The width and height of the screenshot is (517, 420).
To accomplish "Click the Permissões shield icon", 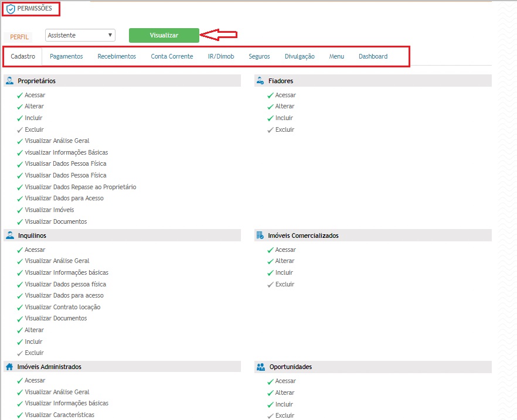I will point(11,9).
